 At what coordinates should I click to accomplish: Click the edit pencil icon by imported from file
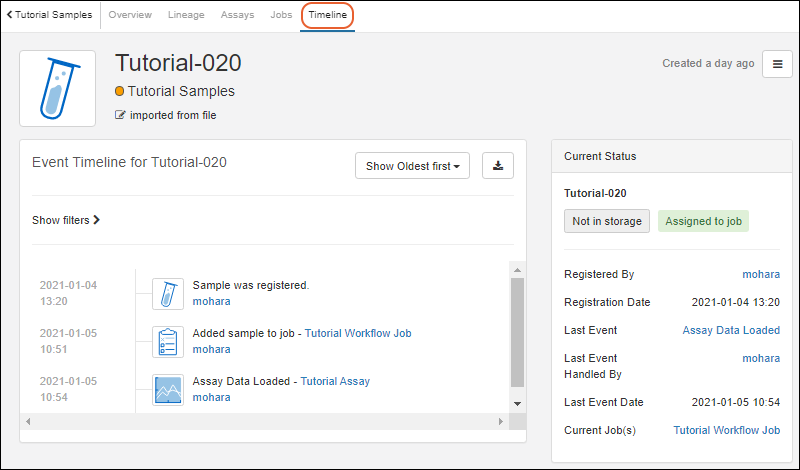(x=121, y=115)
